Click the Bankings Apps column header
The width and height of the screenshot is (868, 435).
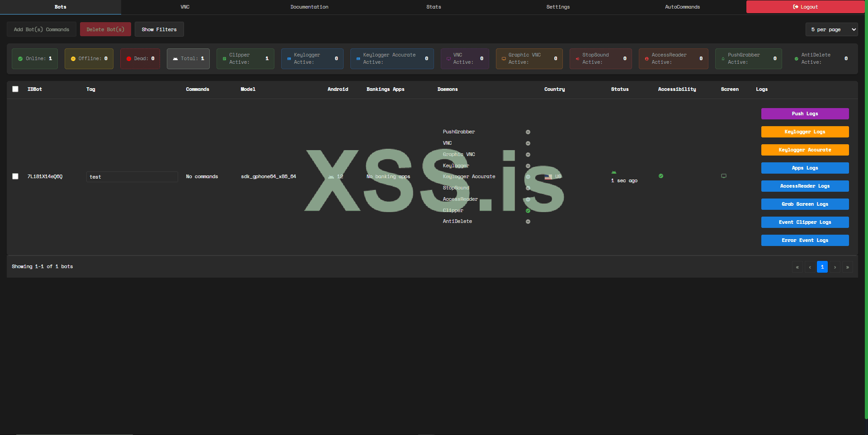[386, 90]
